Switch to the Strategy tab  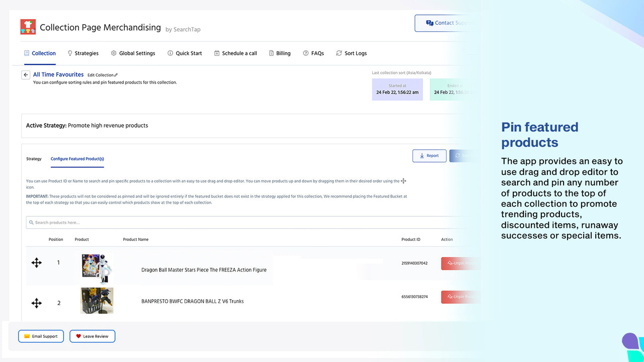(34, 159)
